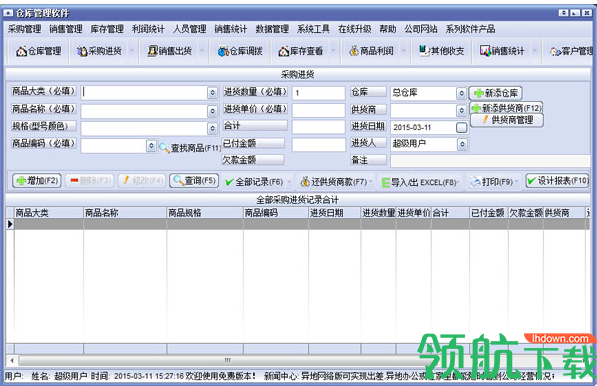The height and width of the screenshot is (386, 597).
Task: Expand the 规格(型号颜色) dropdown
Action: point(212,128)
